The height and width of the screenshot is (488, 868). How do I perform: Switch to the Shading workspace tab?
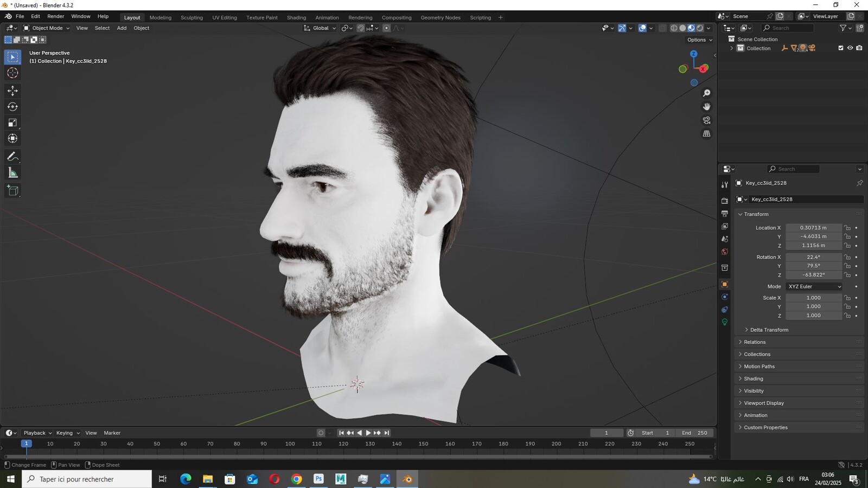coord(296,17)
